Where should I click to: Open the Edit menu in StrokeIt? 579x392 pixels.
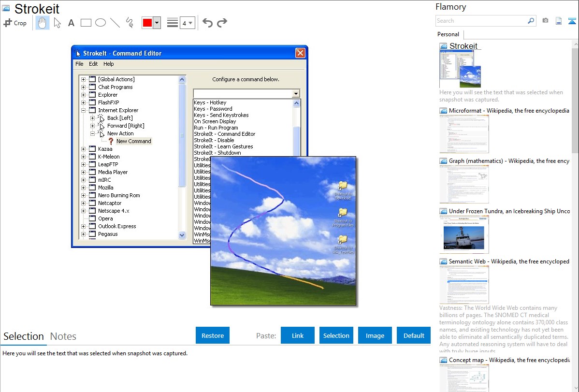coord(93,64)
